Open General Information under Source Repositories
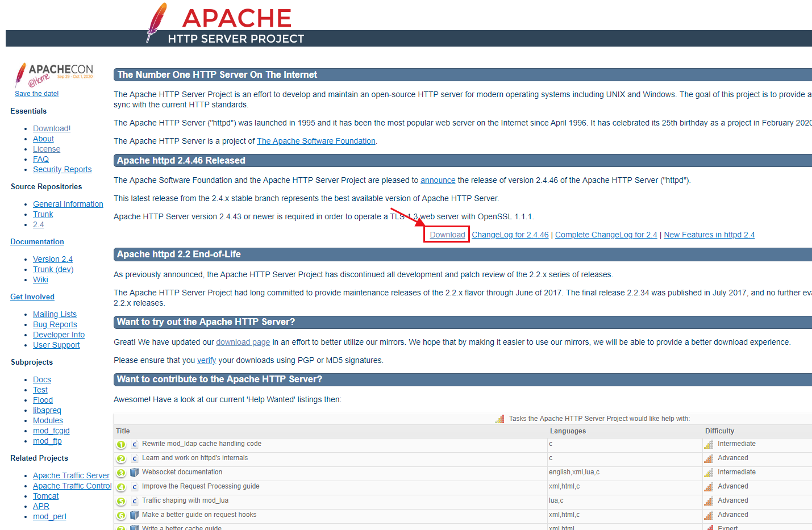This screenshot has height=530, width=812. 68,204
